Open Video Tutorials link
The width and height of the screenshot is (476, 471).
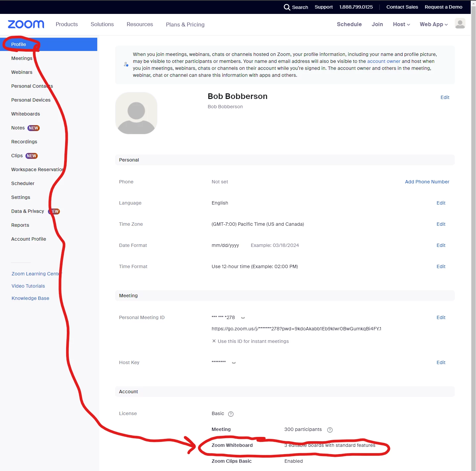click(28, 286)
